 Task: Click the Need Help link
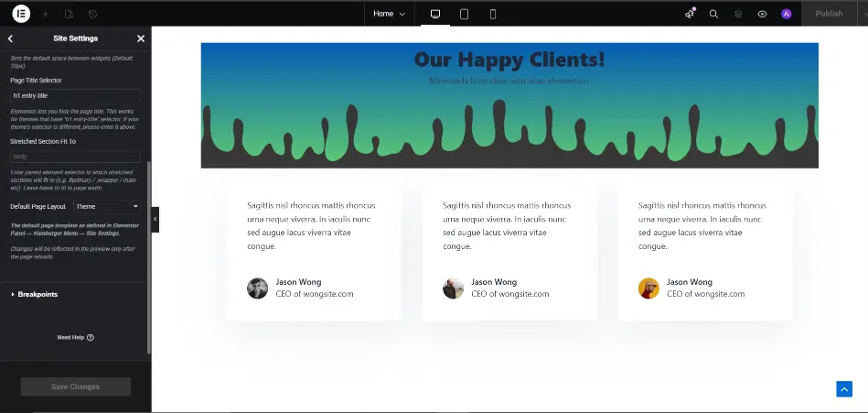click(x=75, y=337)
